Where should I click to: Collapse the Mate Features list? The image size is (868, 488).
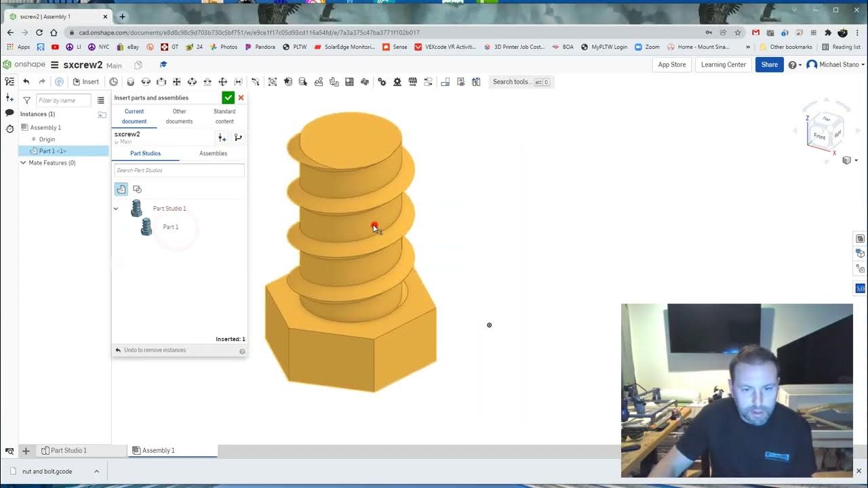coord(23,163)
